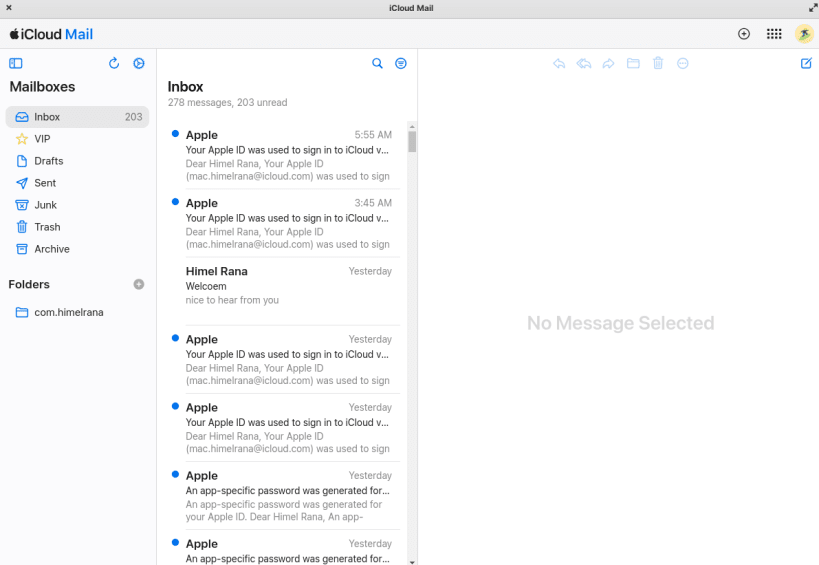Click the Reply arrow icon

pos(559,63)
